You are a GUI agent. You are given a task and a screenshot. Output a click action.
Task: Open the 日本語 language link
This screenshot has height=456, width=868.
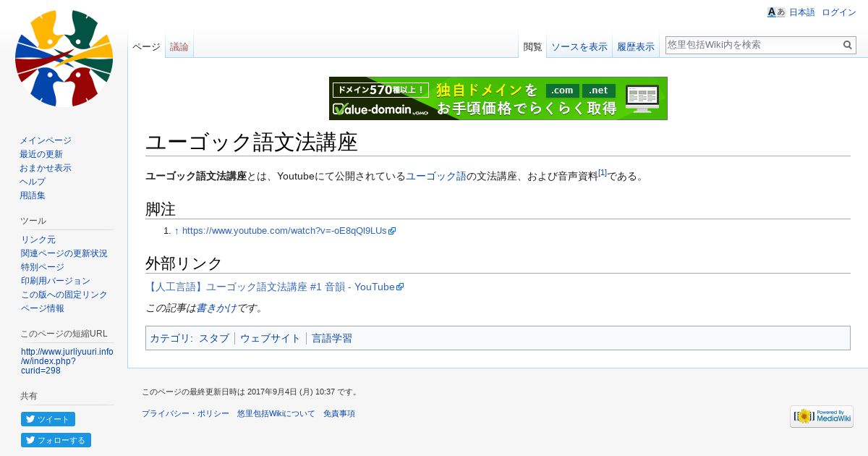click(801, 12)
